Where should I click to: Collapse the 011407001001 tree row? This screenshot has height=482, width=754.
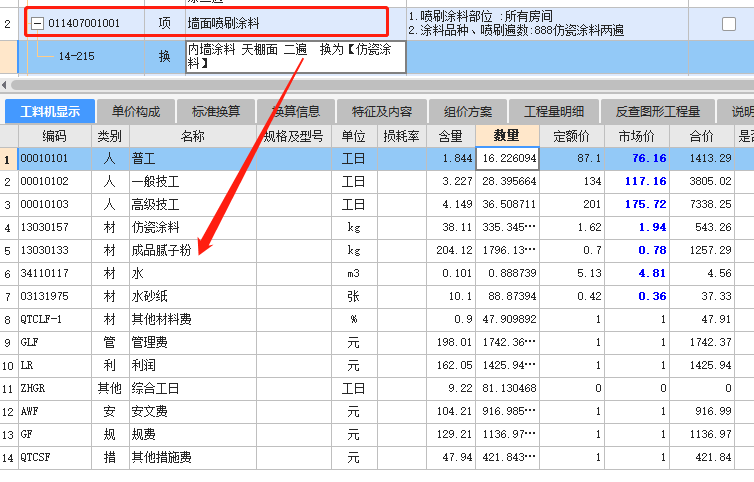(38, 23)
